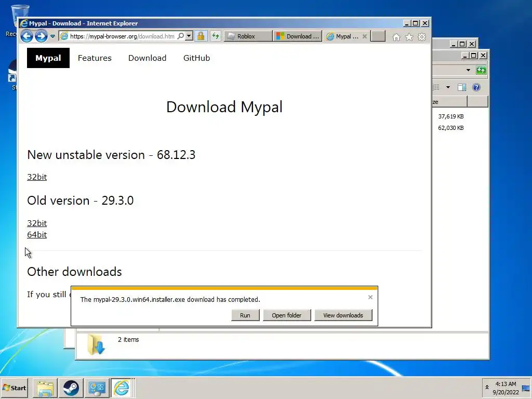Image resolution: width=532 pixels, height=399 pixels.
Task: Open a new blank tab
Action: [x=378, y=36]
